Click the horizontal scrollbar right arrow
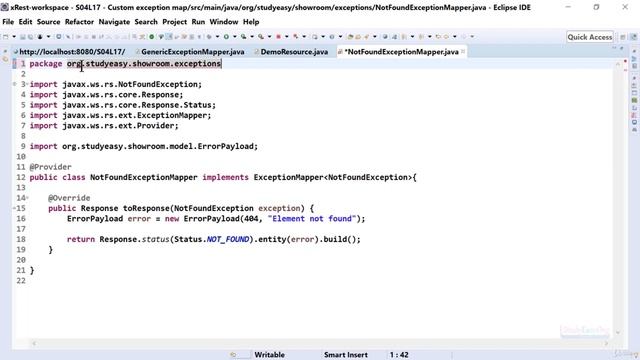 606,344
